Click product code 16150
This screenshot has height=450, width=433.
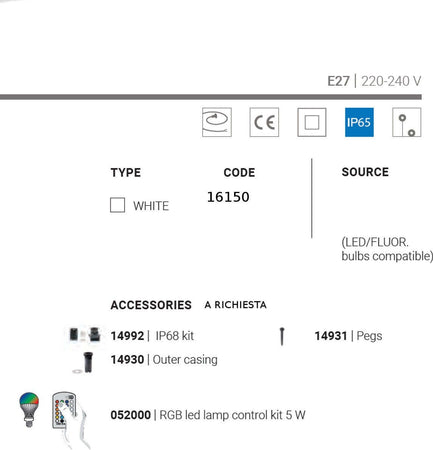(228, 197)
